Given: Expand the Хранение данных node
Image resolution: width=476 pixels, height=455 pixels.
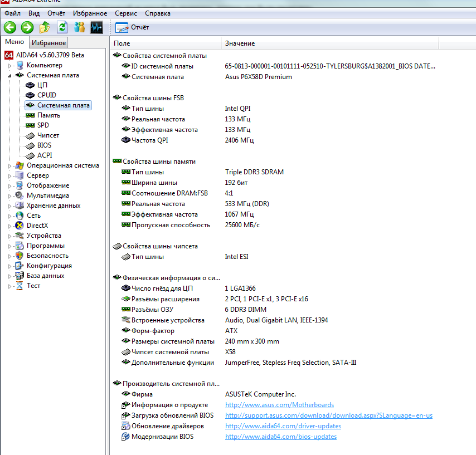Looking at the screenshot, I should tap(9, 206).
